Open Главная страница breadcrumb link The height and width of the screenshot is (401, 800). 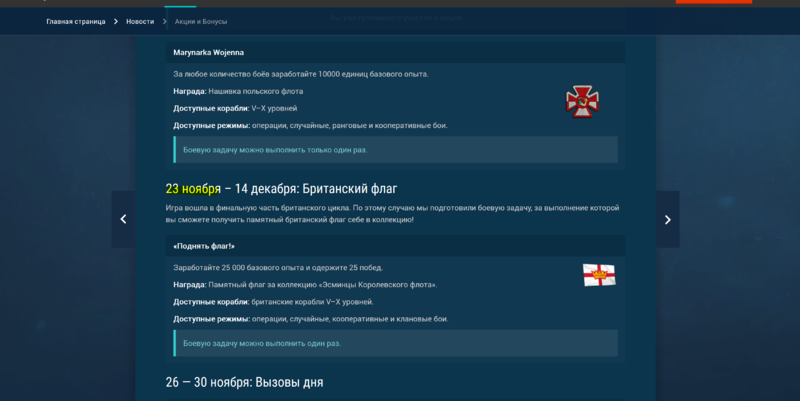coord(75,21)
